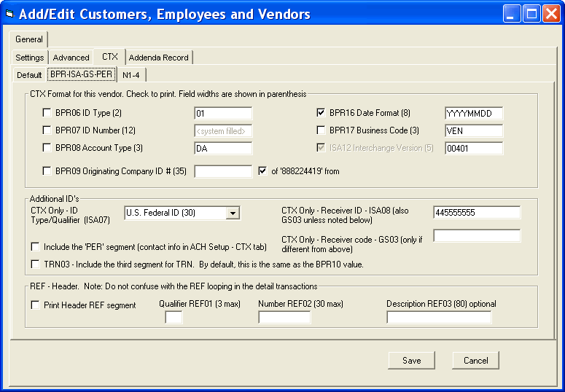The width and height of the screenshot is (565, 392).
Task: Click the Receiver ID ISA08 field 445555555
Action: coord(477,213)
